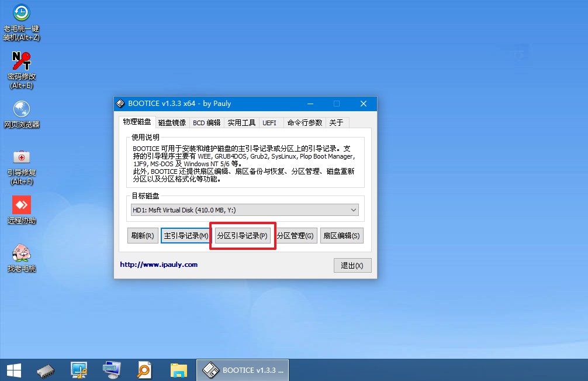This screenshot has height=381, width=588.
Task: Open the 实用工具 tab
Action: (241, 123)
